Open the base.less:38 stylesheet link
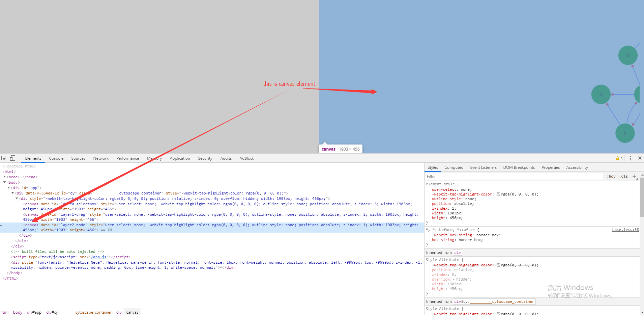The width and height of the screenshot is (644, 315). pos(625,230)
